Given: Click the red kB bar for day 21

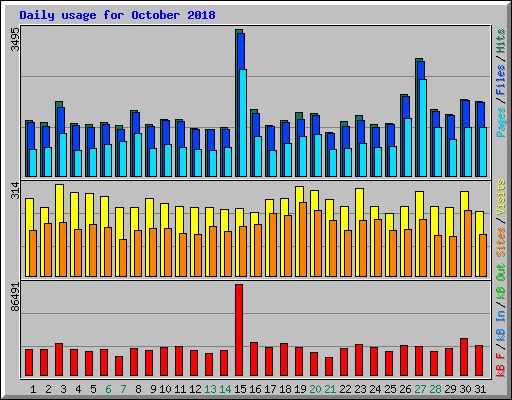Looking at the screenshot, I should [x=329, y=367].
